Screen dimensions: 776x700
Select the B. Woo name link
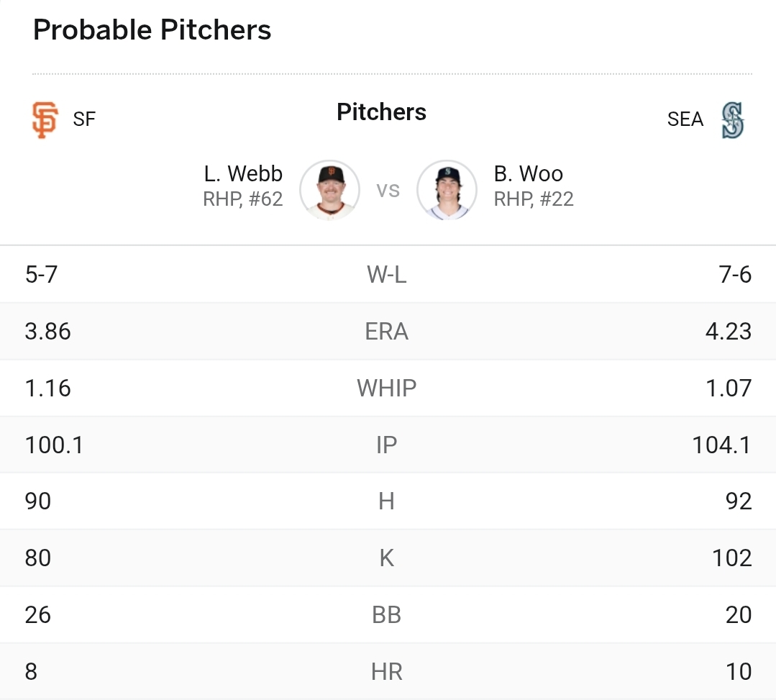pyautogui.click(x=529, y=174)
